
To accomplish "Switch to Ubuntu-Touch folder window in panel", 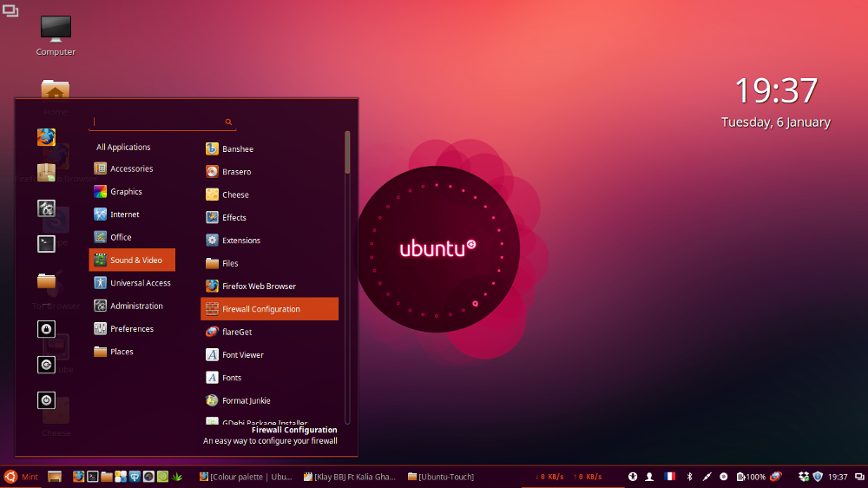I will 441,477.
